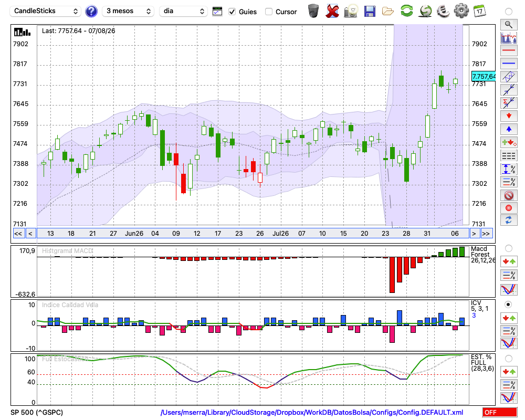
Task: Toggle the red OFF indicator
Action: (500, 412)
